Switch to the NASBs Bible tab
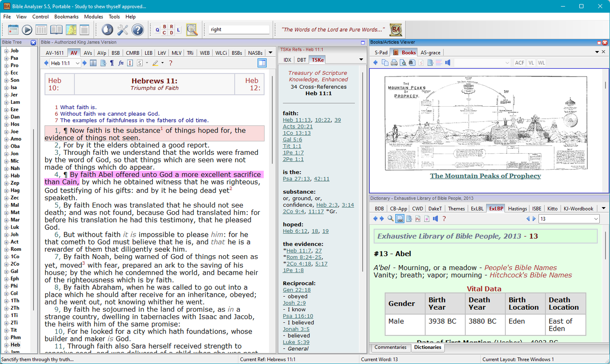Screen dimensions: 610x364 tap(255, 53)
